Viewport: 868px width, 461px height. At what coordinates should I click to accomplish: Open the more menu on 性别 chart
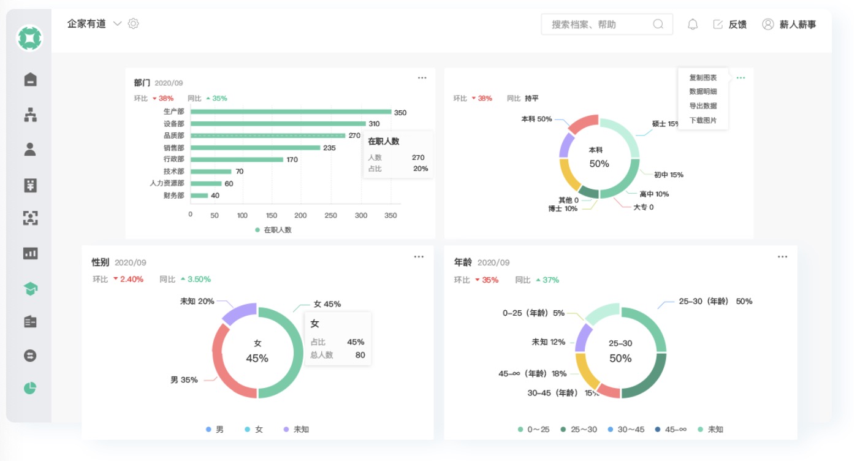(419, 257)
